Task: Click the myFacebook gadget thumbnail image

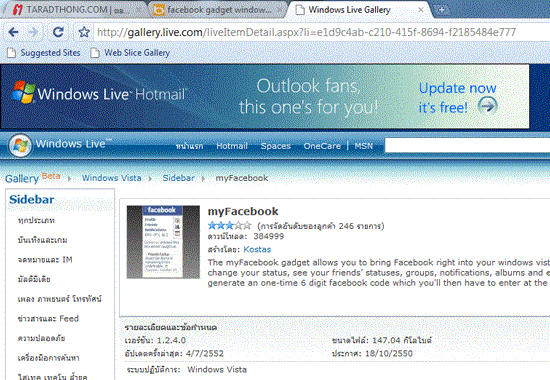Action: [x=163, y=242]
